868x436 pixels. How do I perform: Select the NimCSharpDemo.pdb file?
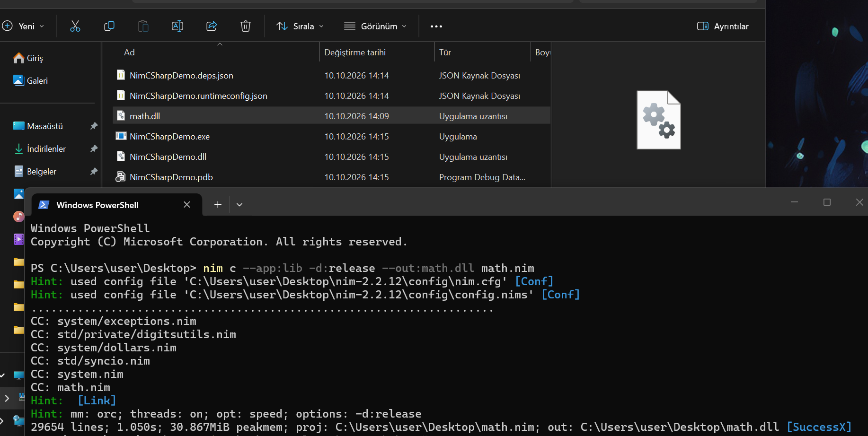(x=331, y=177)
